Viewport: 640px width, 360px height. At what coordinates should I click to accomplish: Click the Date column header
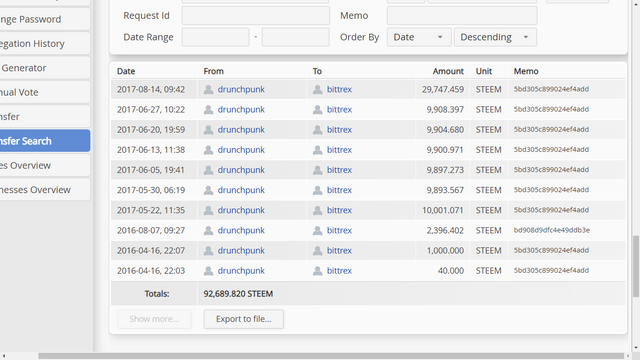click(126, 71)
